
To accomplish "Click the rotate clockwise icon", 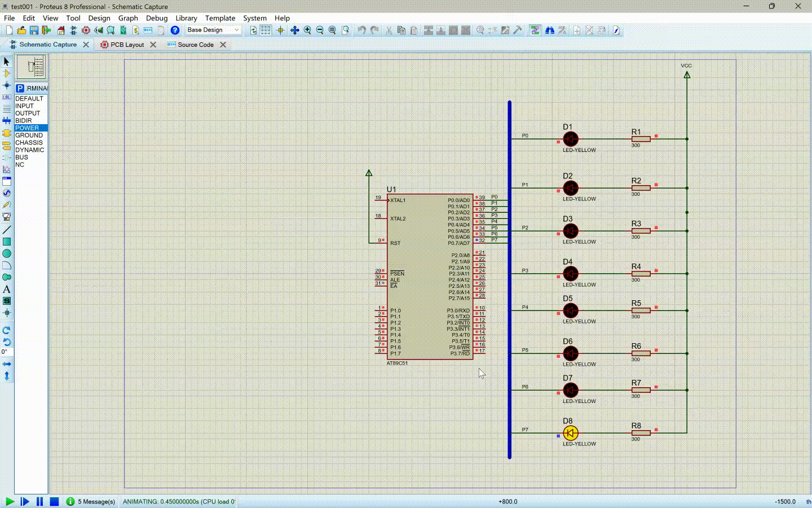I will click(7, 330).
